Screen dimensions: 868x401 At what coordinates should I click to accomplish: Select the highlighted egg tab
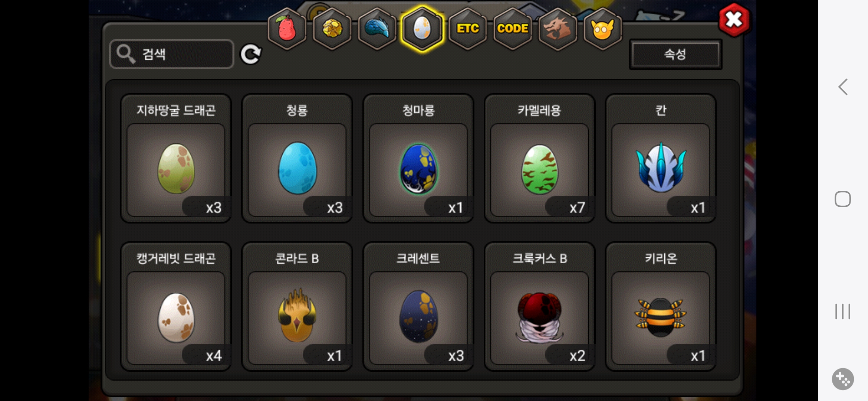(x=422, y=29)
